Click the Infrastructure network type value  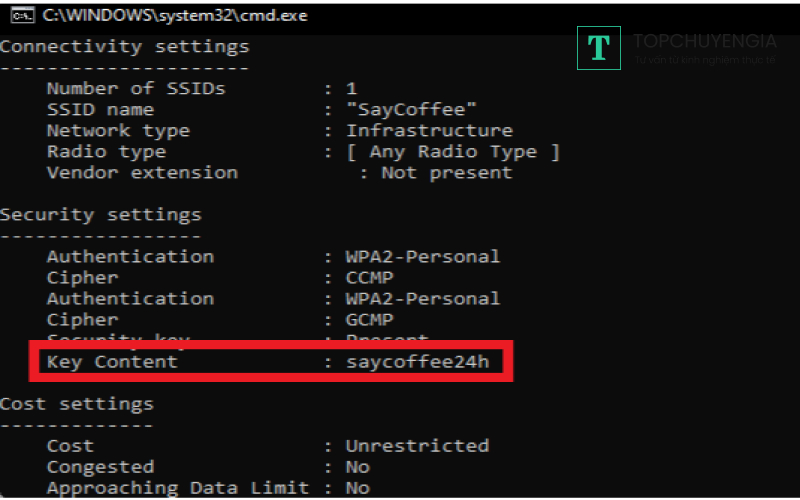(x=429, y=130)
